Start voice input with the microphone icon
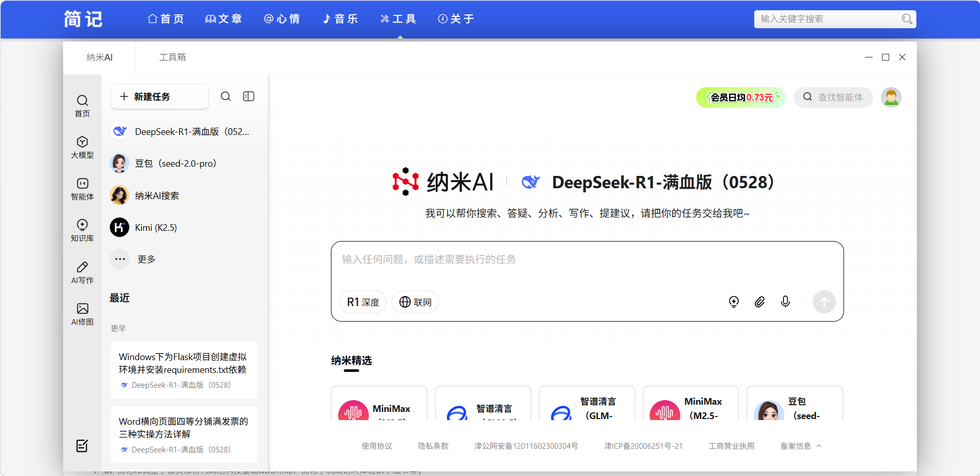 [785, 302]
